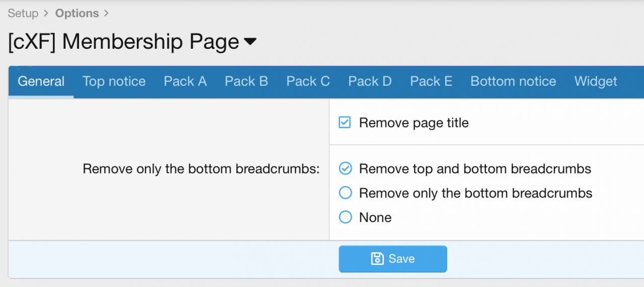Click the Save button with floppy icon
The width and height of the screenshot is (644, 287).
pyautogui.click(x=392, y=259)
